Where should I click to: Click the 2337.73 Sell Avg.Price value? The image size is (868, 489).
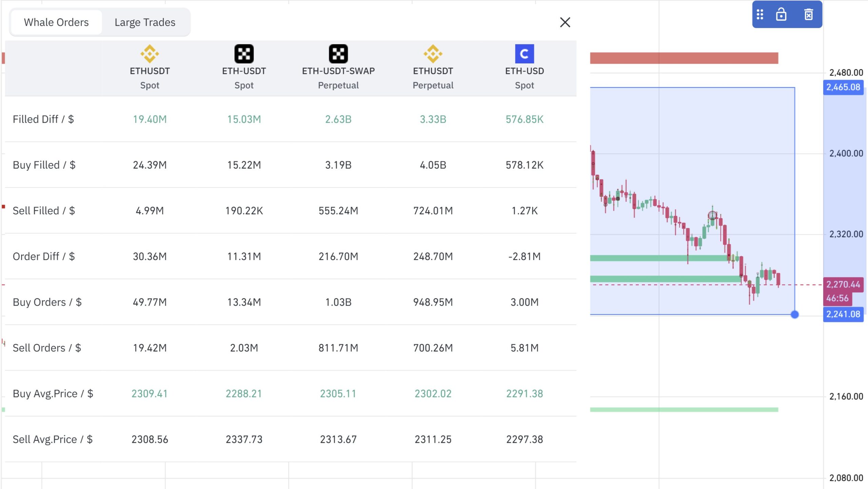pos(244,439)
